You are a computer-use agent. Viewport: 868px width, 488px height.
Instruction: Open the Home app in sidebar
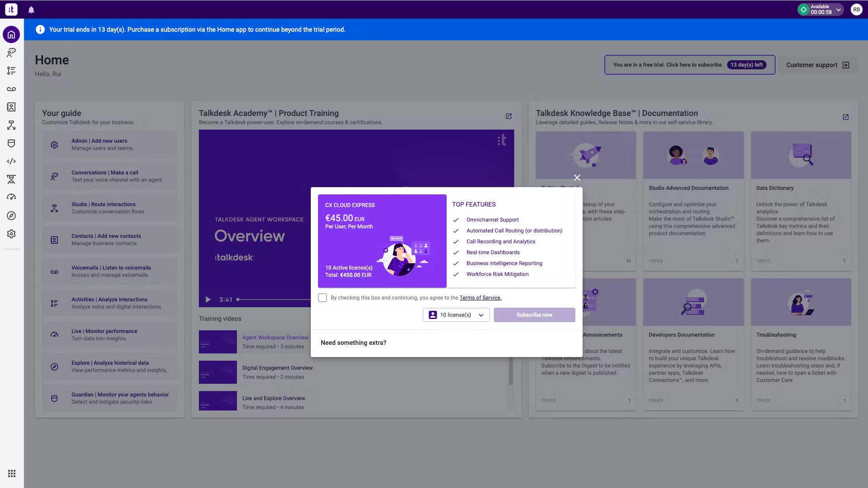[11, 34]
